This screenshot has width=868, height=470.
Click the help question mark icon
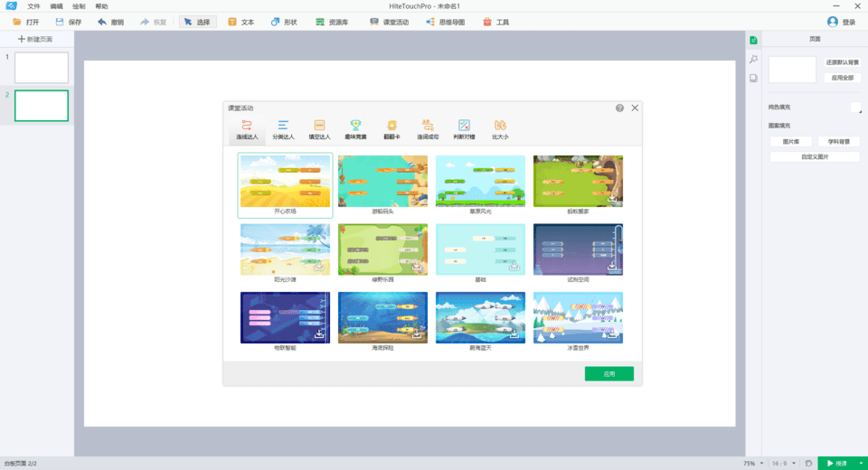click(x=619, y=108)
